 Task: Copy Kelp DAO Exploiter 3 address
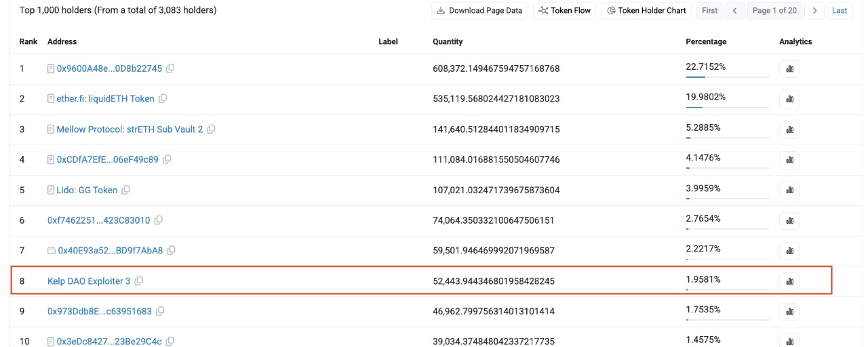[138, 281]
